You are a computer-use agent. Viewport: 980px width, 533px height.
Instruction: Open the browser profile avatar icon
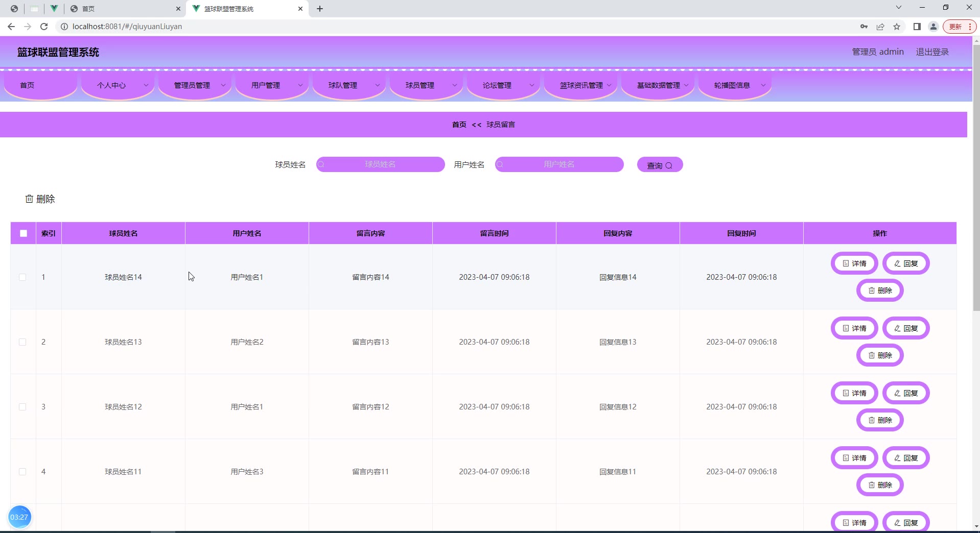pos(934,27)
